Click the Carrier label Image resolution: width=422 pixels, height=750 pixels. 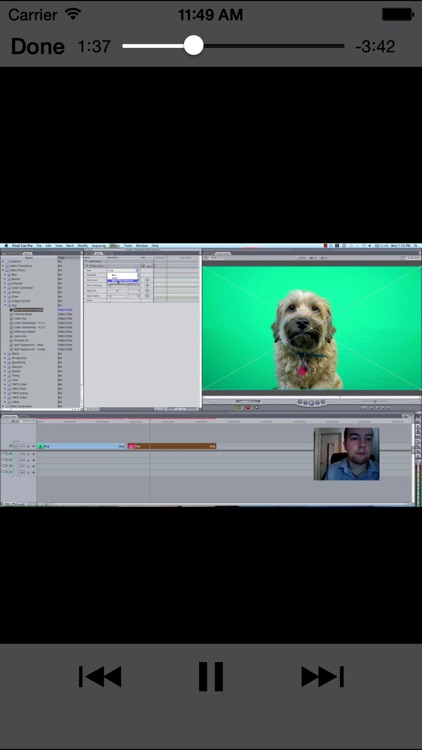point(34,14)
